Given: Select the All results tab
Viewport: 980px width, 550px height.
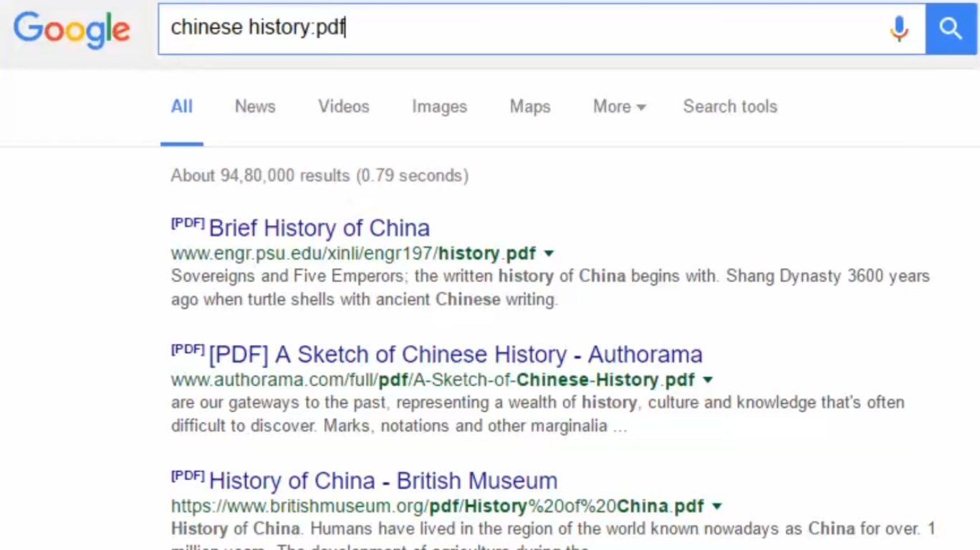Looking at the screenshot, I should coord(181,107).
